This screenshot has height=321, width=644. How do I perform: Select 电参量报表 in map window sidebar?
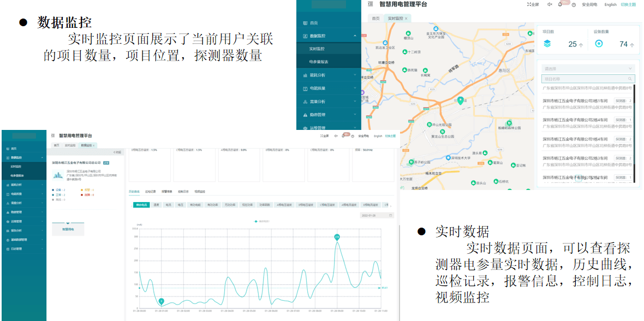coord(319,62)
